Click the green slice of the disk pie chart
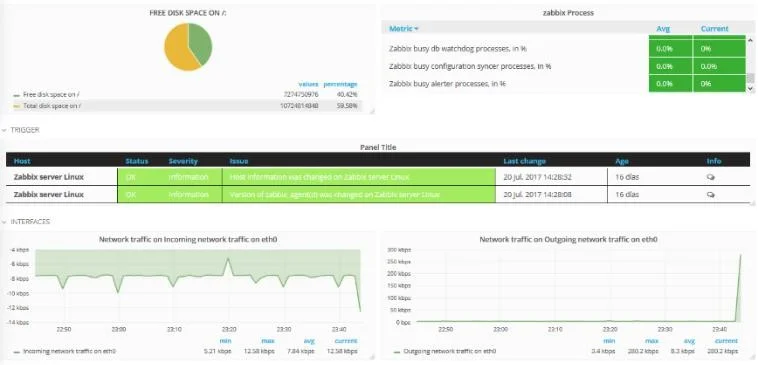The width and height of the screenshot is (758, 365). tap(201, 44)
